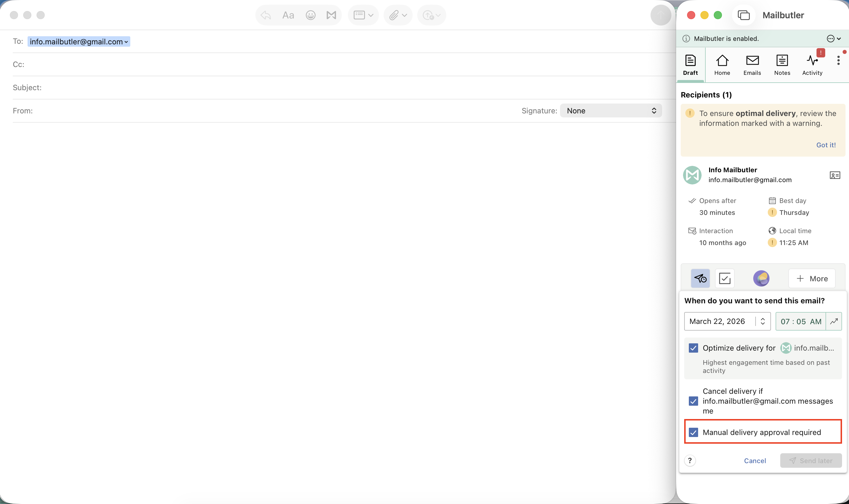Viewport: 849px width, 504px height.
Task: Open the Notes tab
Action: tap(782, 65)
